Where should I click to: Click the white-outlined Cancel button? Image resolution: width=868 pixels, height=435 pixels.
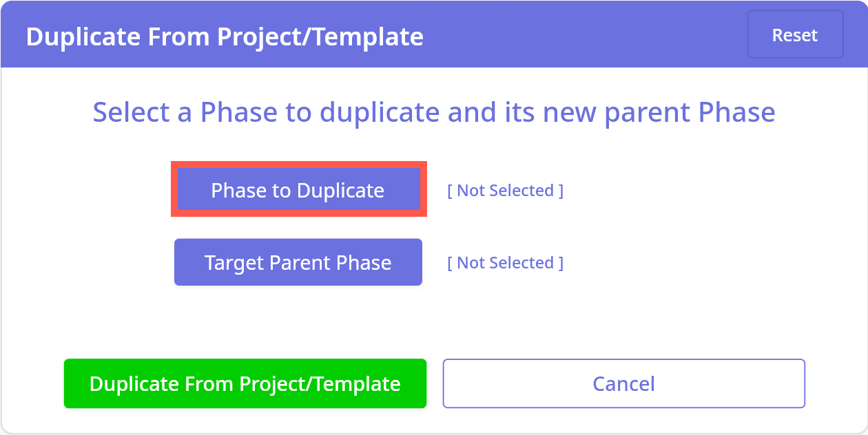click(623, 383)
